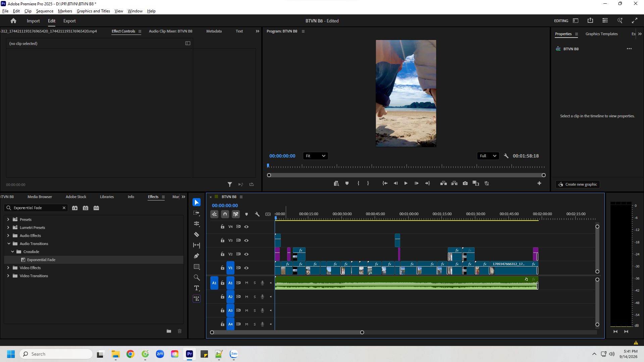Screen dimensions: 644x362
Task: Click the Export Frame camera icon
Action: [x=465, y=183]
